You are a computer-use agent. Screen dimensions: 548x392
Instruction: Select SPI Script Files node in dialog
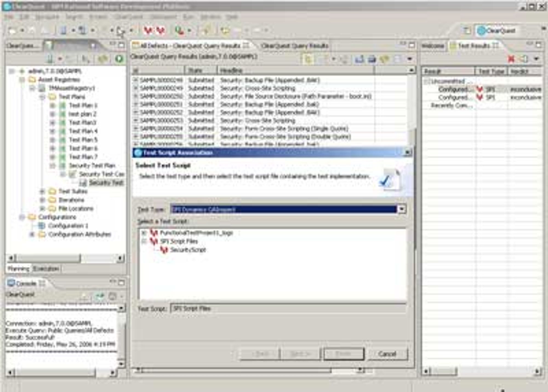(179, 241)
